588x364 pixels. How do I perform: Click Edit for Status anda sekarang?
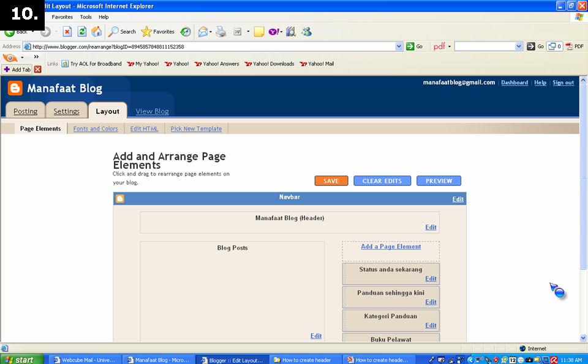click(431, 278)
